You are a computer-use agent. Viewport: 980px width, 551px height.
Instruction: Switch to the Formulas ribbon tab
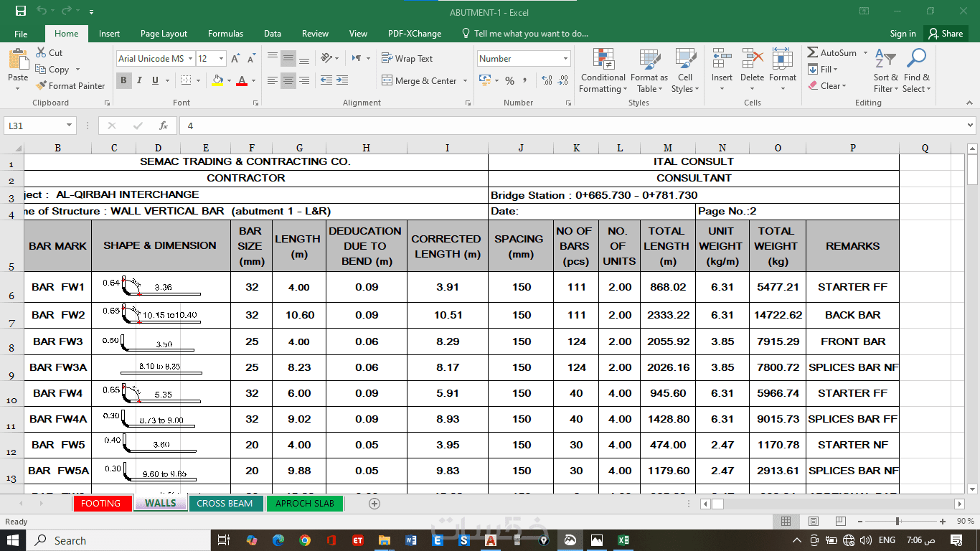[x=225, y=34]
